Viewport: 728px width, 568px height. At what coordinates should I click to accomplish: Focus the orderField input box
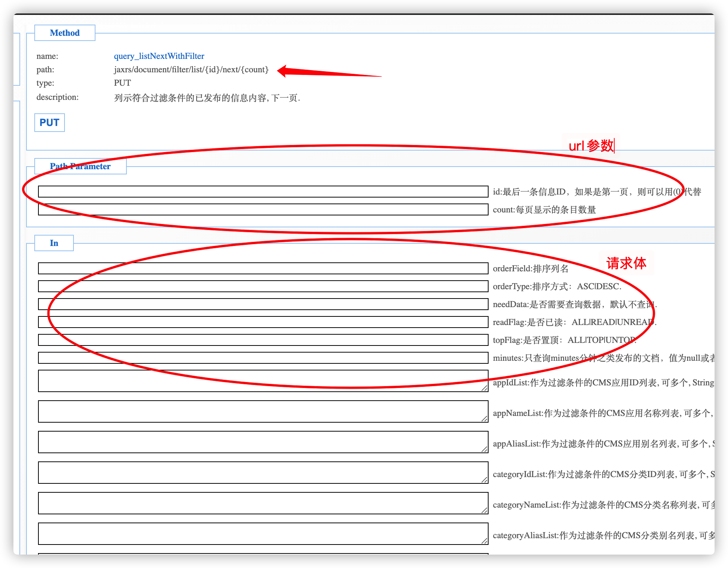pos(263,268)
